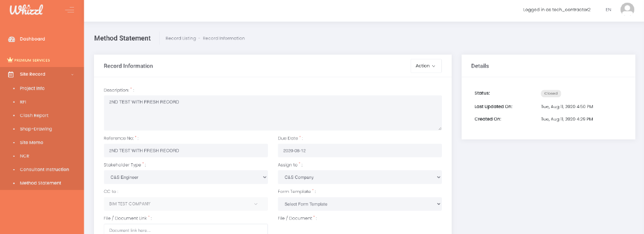This screenshot has width=644, height=234.
Task: Click the Premium Services crown icon
Action: (x=10, y=60)
